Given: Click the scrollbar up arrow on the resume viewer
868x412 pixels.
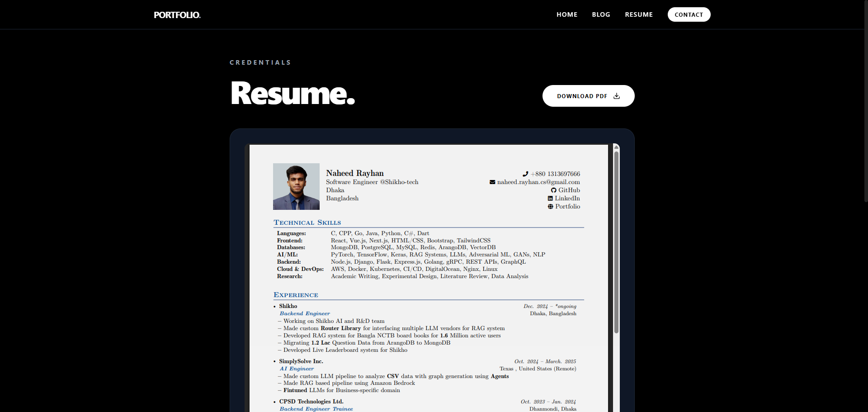Looking at the screenshot, I should 617,147.
